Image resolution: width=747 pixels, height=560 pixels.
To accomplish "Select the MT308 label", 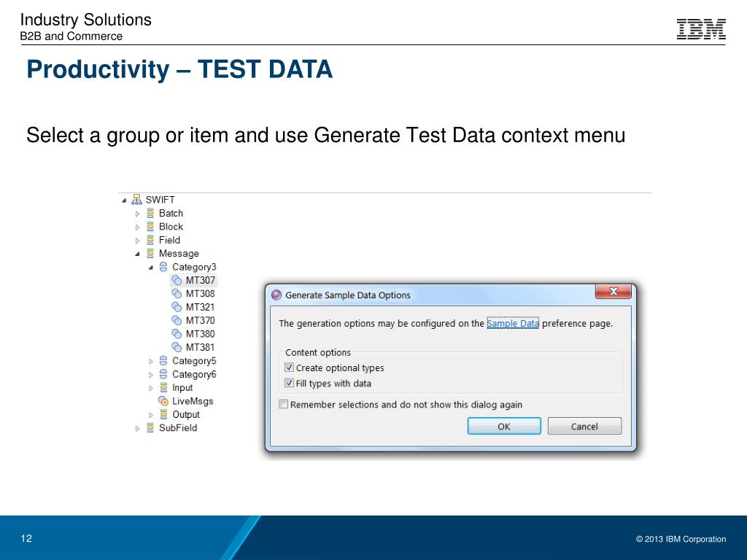I will [200, 293].
